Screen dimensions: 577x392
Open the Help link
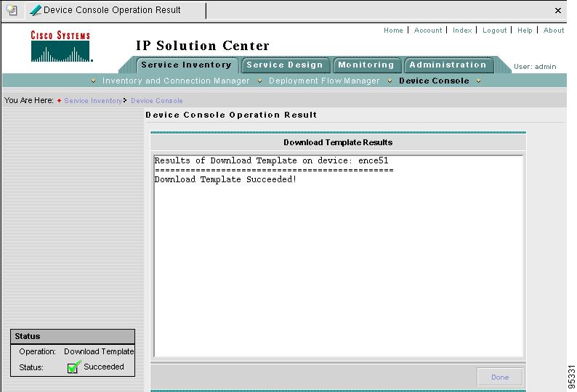pyautogui.click(x=525, y=30)
